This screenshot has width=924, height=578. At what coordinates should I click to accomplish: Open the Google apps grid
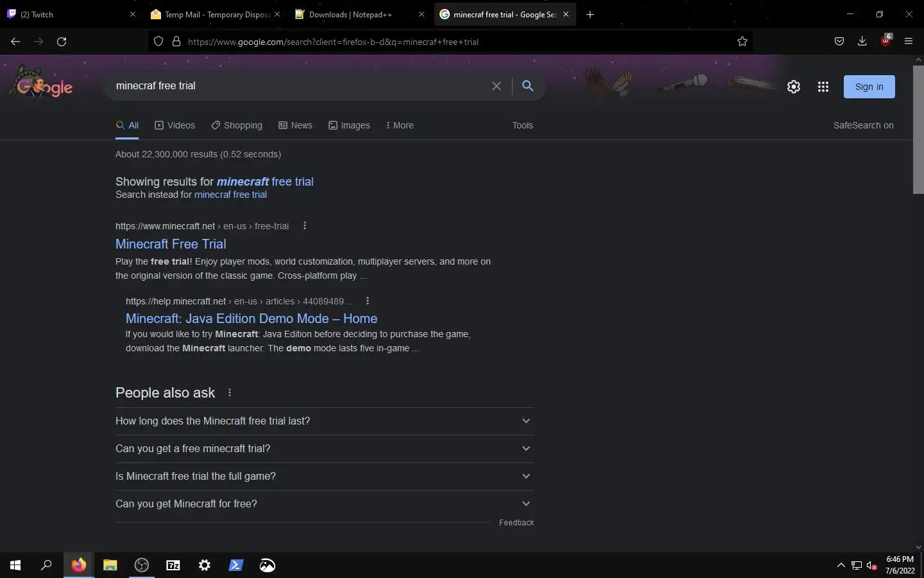coord(823,87)
